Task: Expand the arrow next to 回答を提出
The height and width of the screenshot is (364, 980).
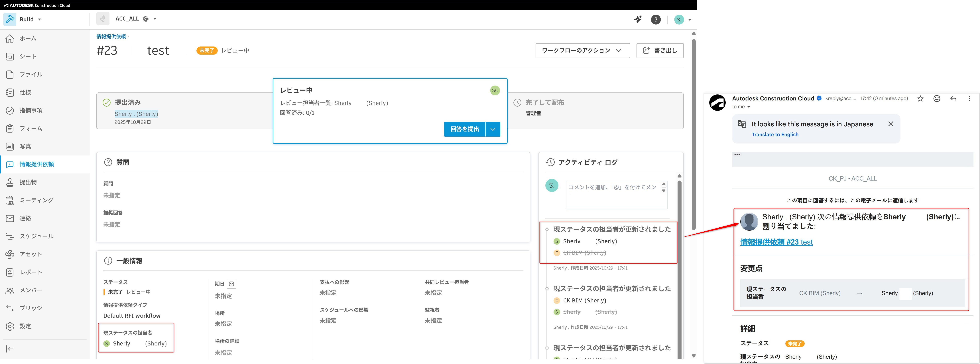Action: (x=493, y=129)
